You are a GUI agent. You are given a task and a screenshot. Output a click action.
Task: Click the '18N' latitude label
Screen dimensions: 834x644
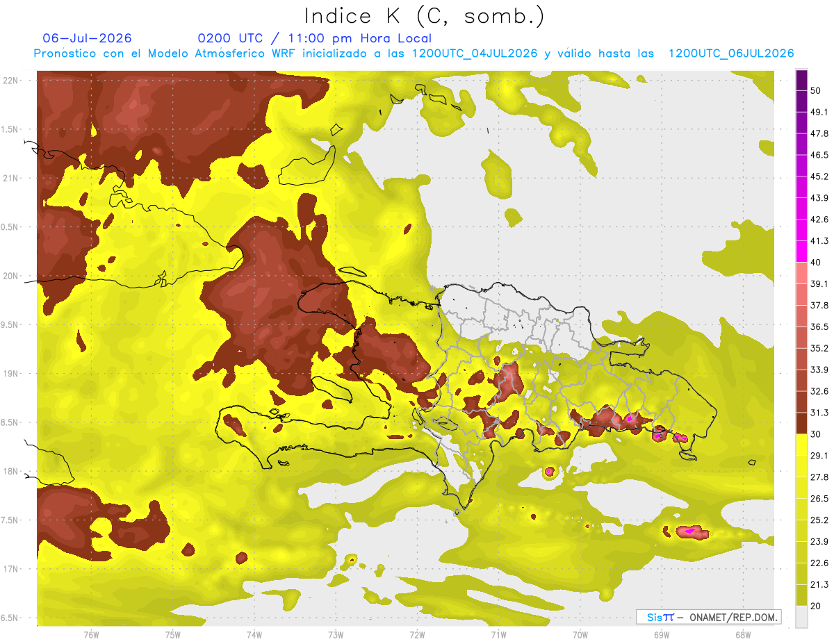(12, 471)
